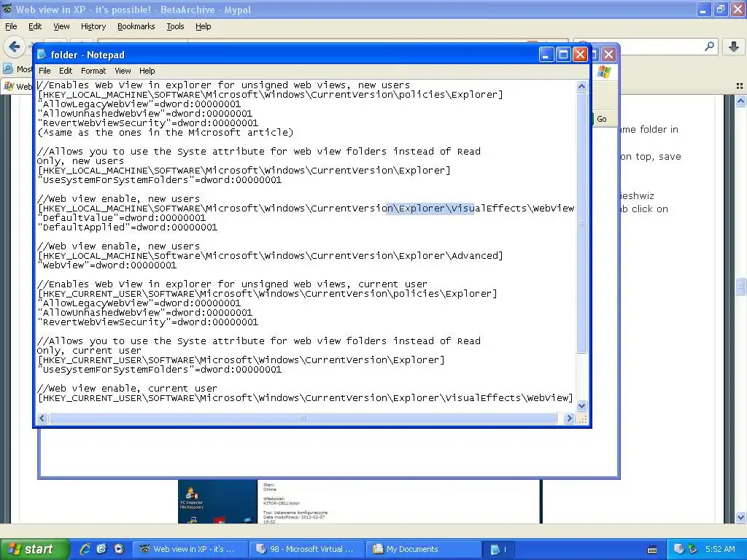Viewport: 747px width, 560px height.
Task: Click the "DefaultValue"=dword:00000001 line
Action: click(x=122, y=218)
